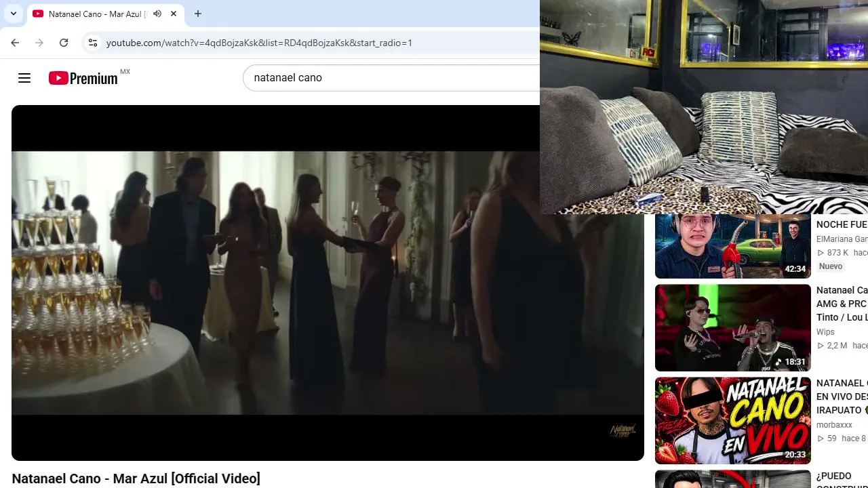
Task: Open the YouTube guide hamburger menu
Action: click(x=24, y=78)
